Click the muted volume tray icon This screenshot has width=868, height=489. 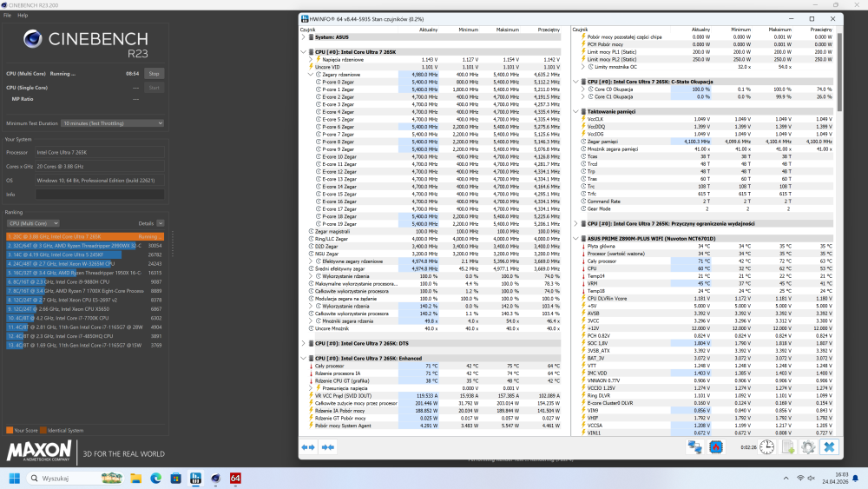click(x=812, y=478)
